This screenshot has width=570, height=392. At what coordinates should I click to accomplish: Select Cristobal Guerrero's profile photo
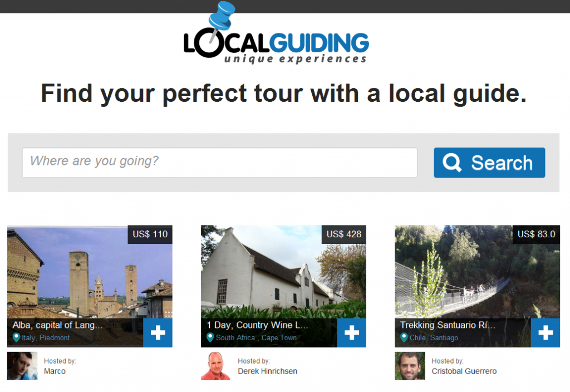click(410, 366)
